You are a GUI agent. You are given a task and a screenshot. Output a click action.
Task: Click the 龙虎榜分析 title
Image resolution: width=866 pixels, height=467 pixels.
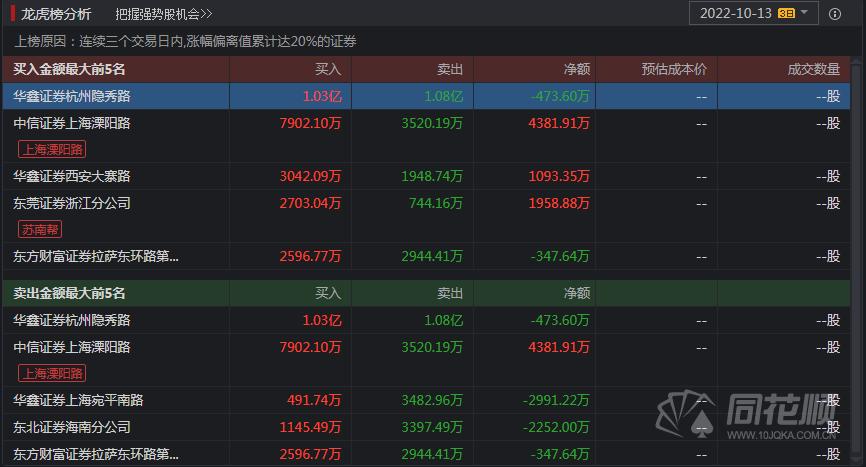point(56,14)
